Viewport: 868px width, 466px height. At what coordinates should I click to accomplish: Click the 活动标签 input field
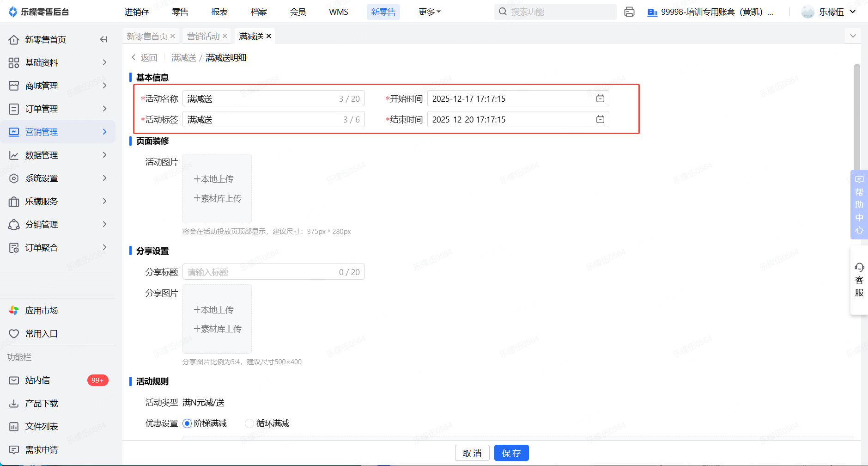(273, 119)
